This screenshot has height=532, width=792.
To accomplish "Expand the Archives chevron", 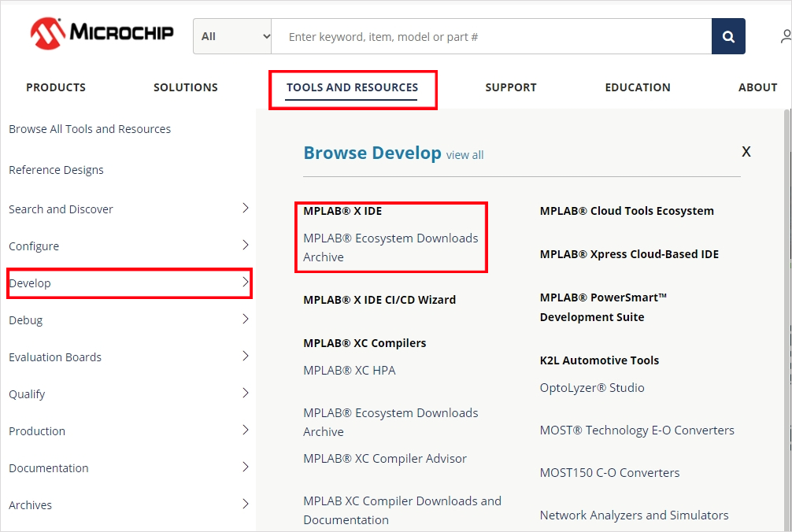I will click(246, 504).
